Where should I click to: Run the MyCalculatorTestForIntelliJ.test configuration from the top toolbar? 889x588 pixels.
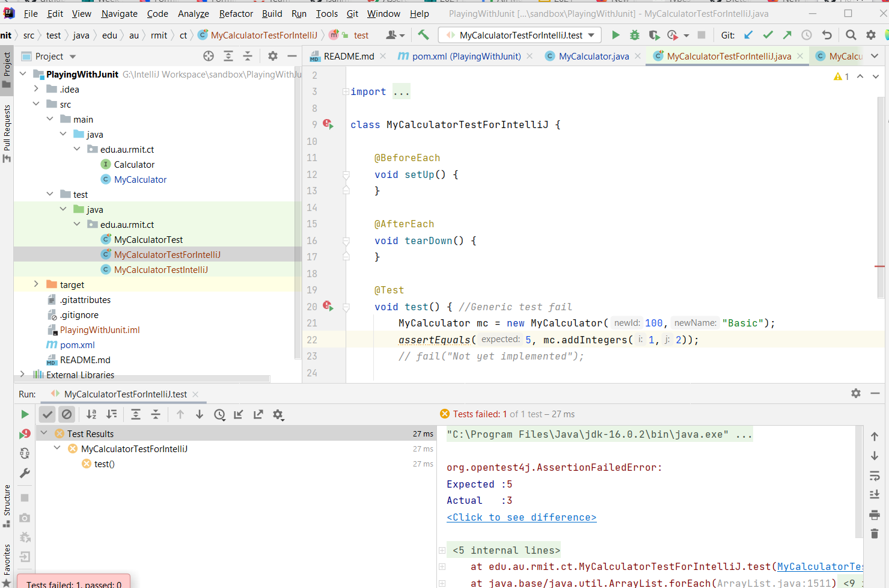[x=616, y=35]
